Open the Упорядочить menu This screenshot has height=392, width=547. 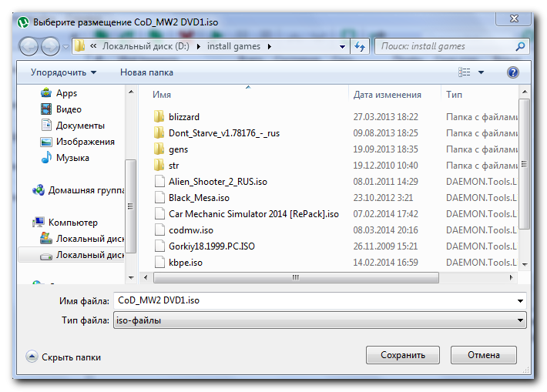tap(63, 72)
